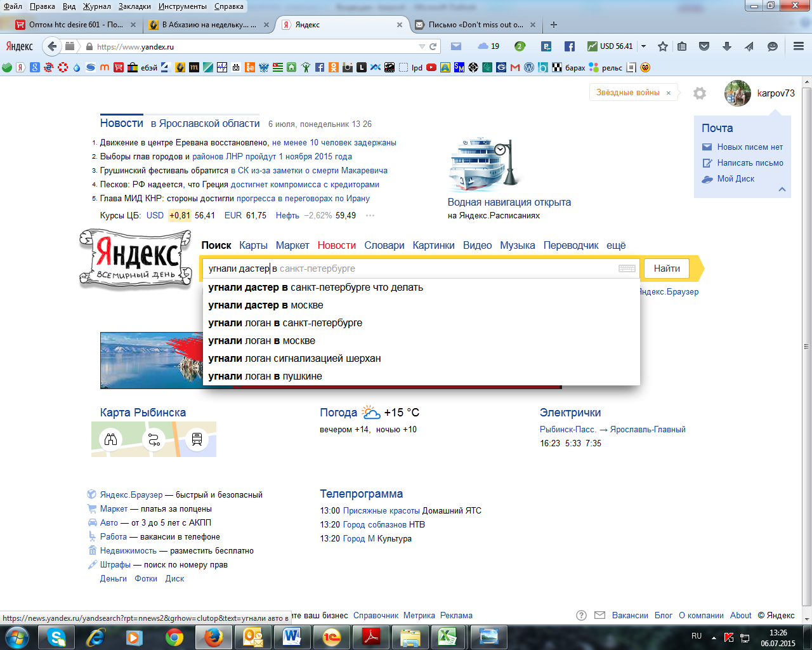
Task: Click the browser back arrow button
Action: pos(52,46)
